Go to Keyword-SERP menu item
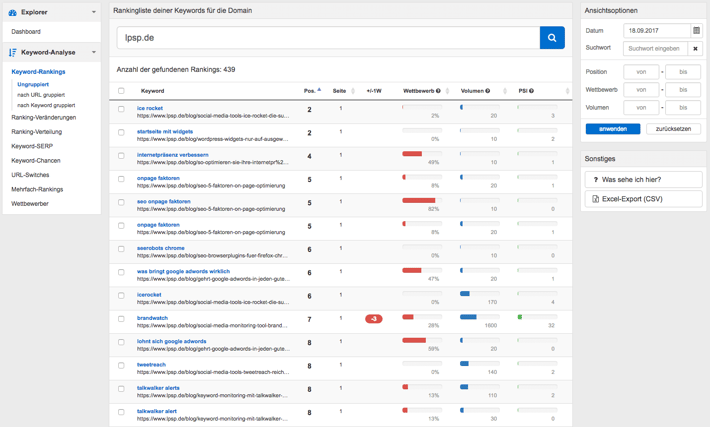The width and height of the screenshot is (710, 427). [32, 146]
